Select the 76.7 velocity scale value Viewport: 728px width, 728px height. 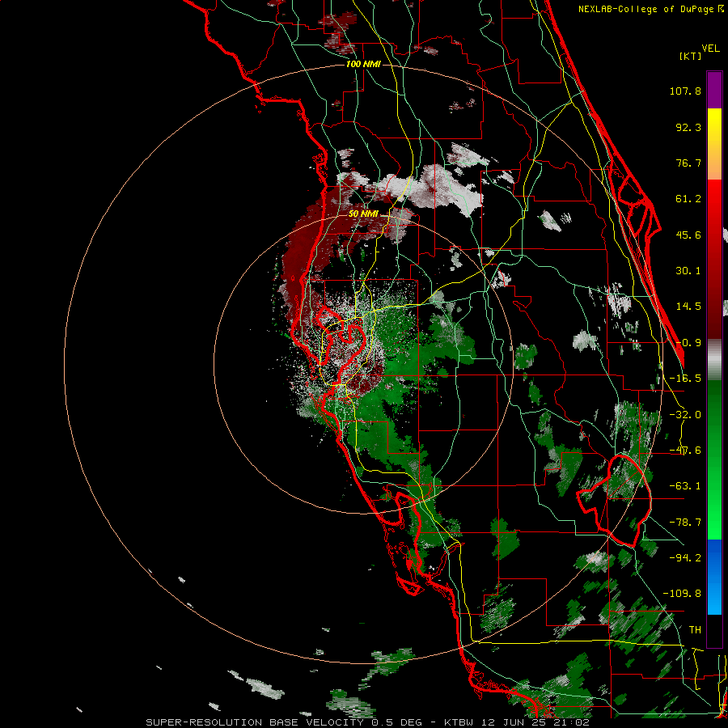click(688, 163)
